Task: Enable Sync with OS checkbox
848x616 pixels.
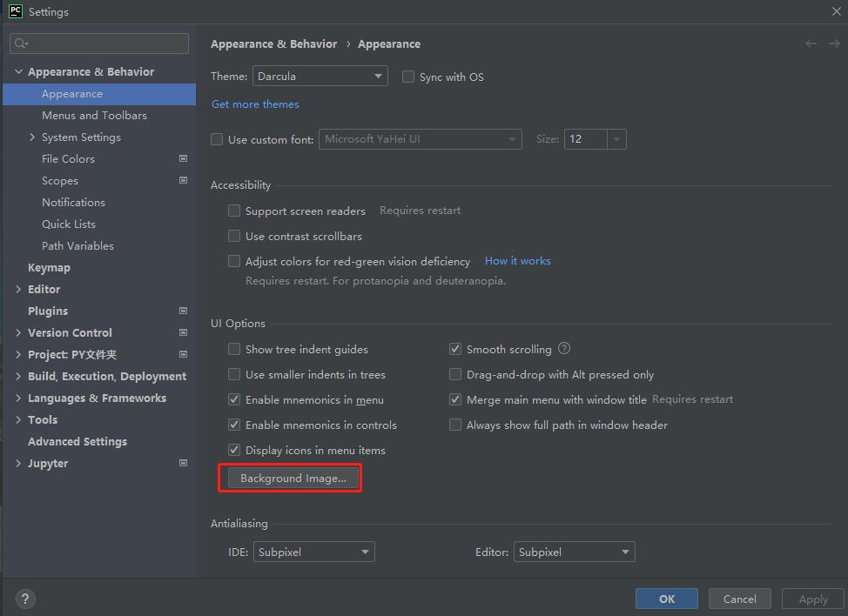Action: [408, 77]
